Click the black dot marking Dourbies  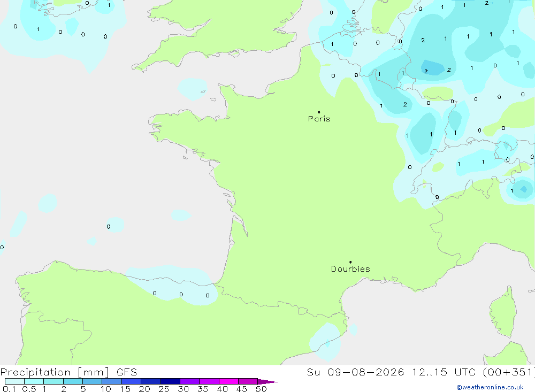click(350, 262)
